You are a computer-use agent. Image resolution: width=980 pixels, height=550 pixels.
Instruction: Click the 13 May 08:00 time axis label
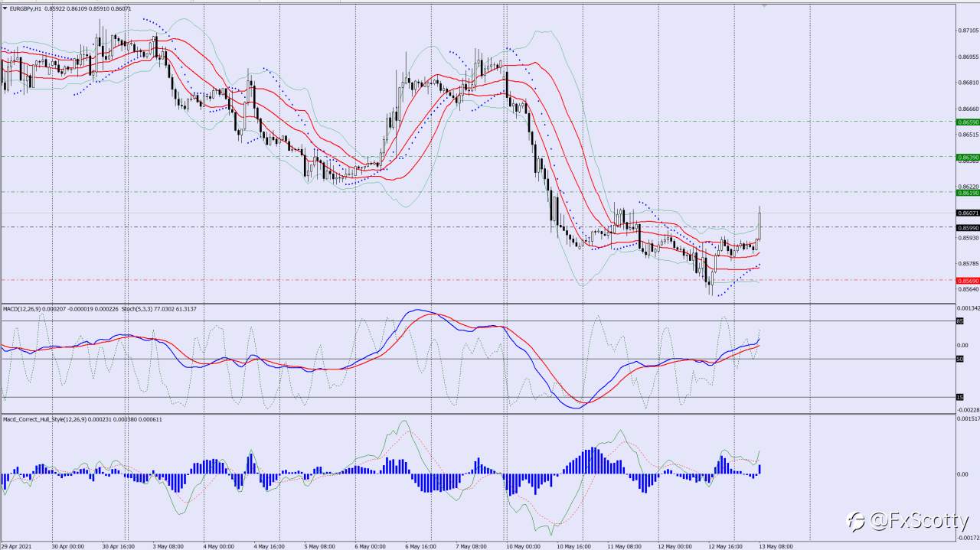pyautogui.click(x=776, y=546)
